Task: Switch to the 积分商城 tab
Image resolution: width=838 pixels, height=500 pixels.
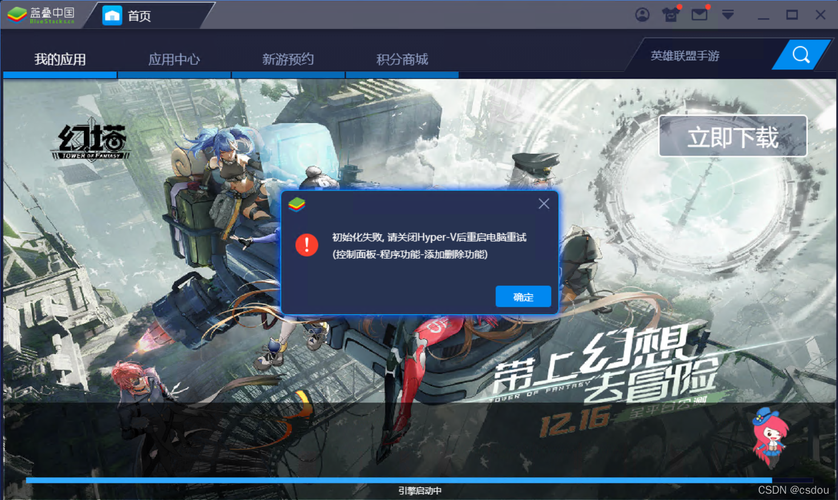Action: point(402,59)
